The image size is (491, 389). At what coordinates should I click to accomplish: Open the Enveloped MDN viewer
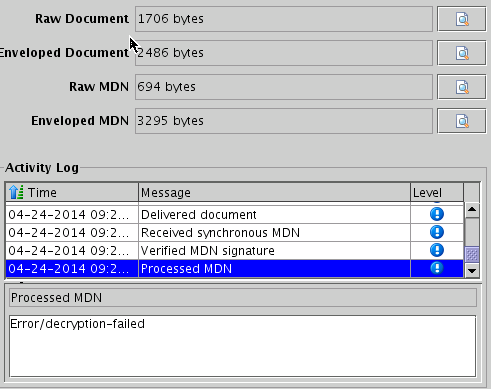462,121
